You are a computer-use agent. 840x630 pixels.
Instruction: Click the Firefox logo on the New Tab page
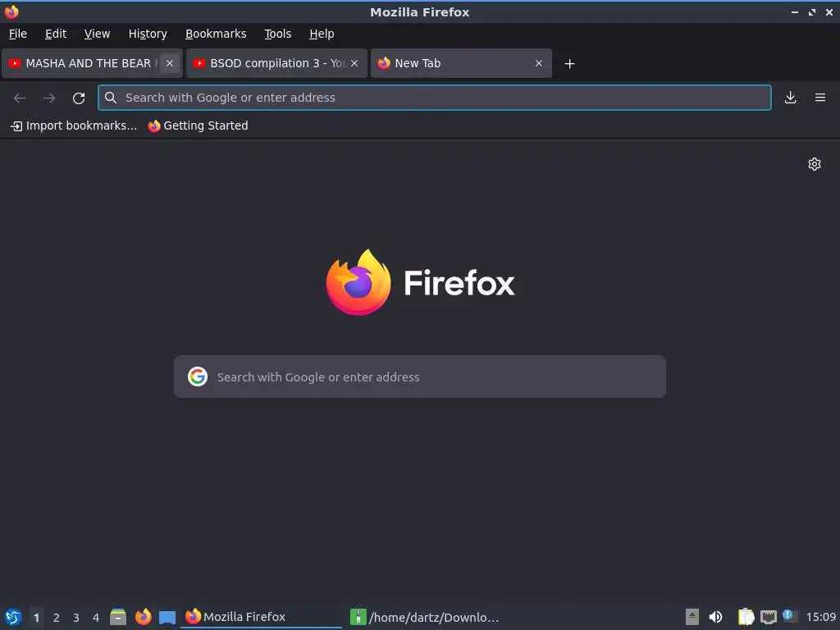(x=358, y=282)
